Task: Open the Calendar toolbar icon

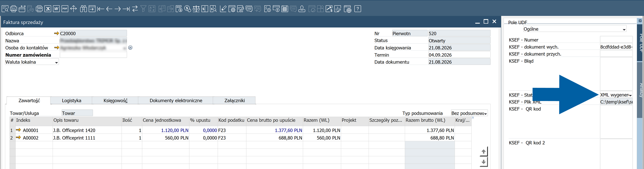Action: tap(285, 9)
